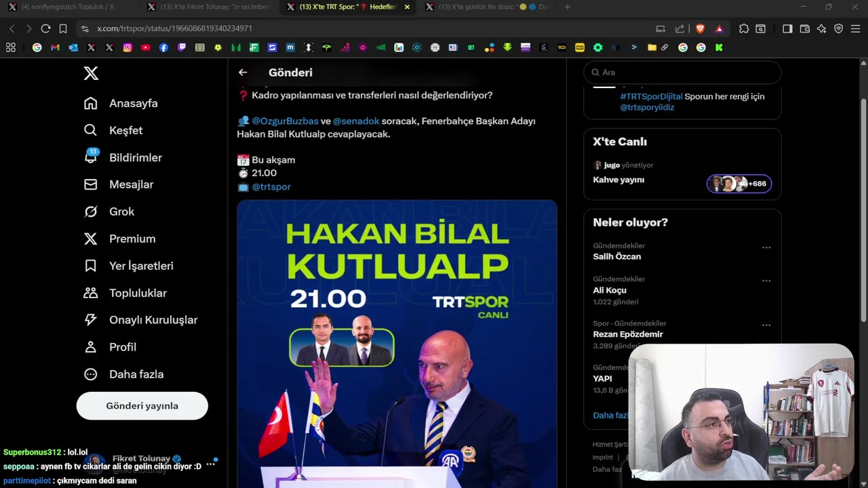Open the Salih Özcan trend
The height and width of the screenshot is (488, 868).
tap(617, 256)
